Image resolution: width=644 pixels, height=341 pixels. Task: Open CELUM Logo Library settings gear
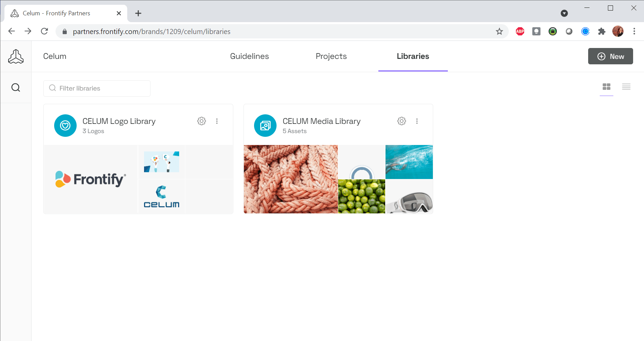pos(201,121)
